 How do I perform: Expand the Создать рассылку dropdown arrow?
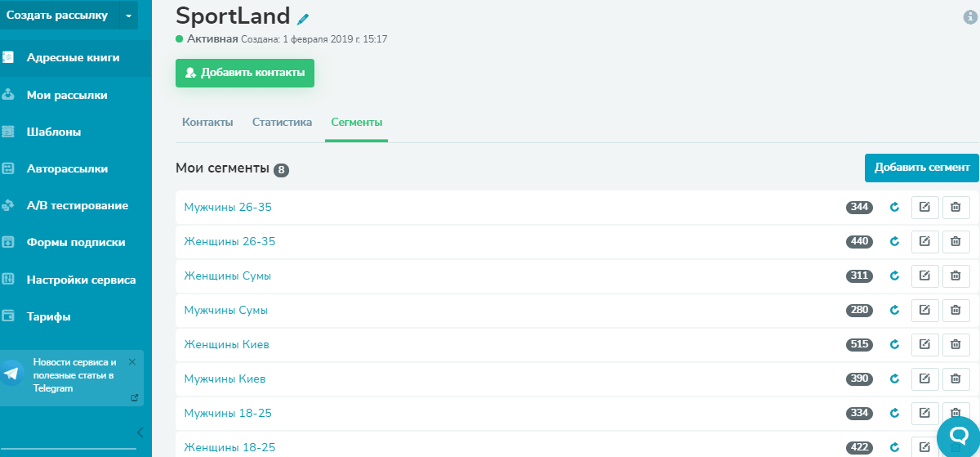point(128,16)
